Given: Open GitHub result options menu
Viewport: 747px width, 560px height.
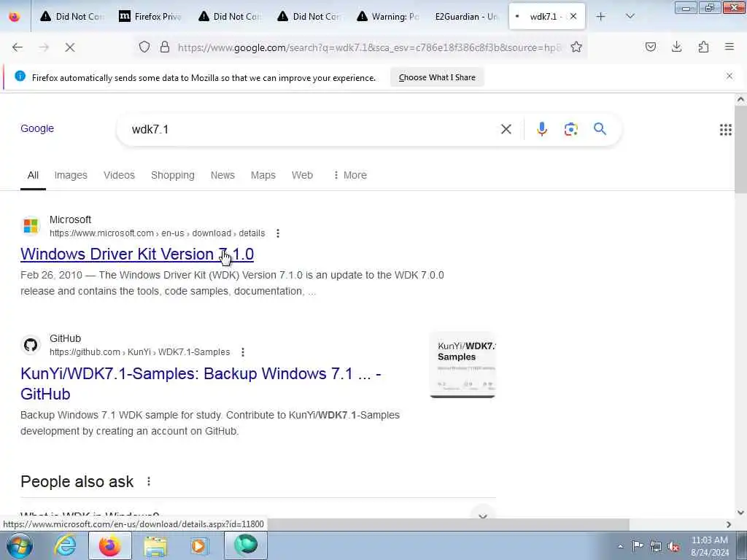Looking at the screenshot, I should (x=243, y=352).
